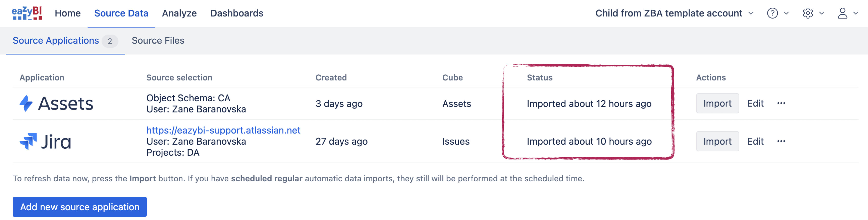The width and height of the screenshot is (868, 220).
Task: Expand the chevron next to help icon
Action: 786,13
